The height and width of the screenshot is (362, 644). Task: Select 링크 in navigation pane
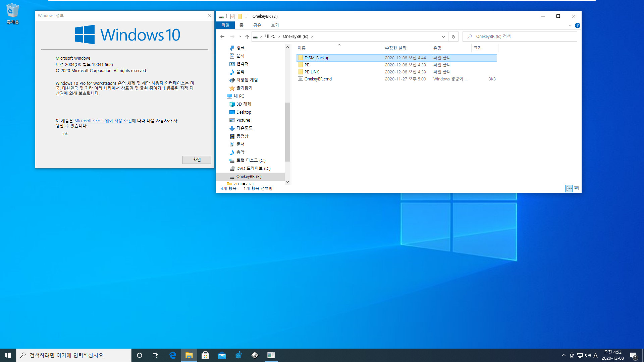(x=240, y=48)
